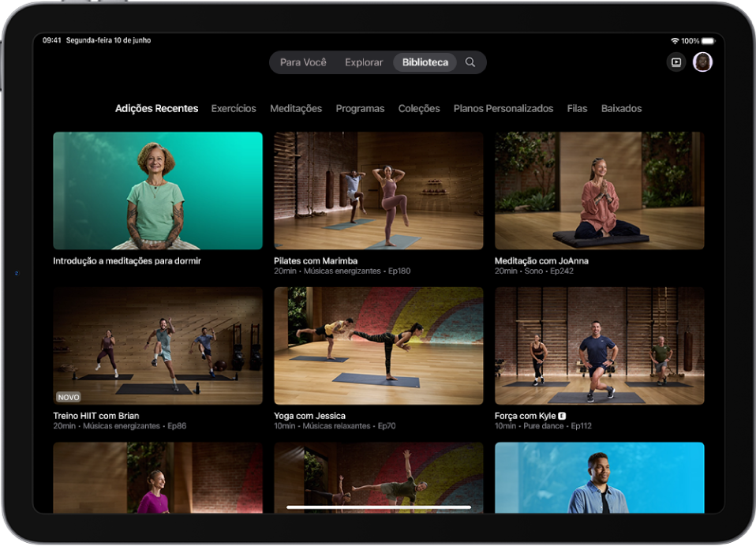
Task: Click the 'Pilates com Marimba' title
Action: tap(316, 260)
